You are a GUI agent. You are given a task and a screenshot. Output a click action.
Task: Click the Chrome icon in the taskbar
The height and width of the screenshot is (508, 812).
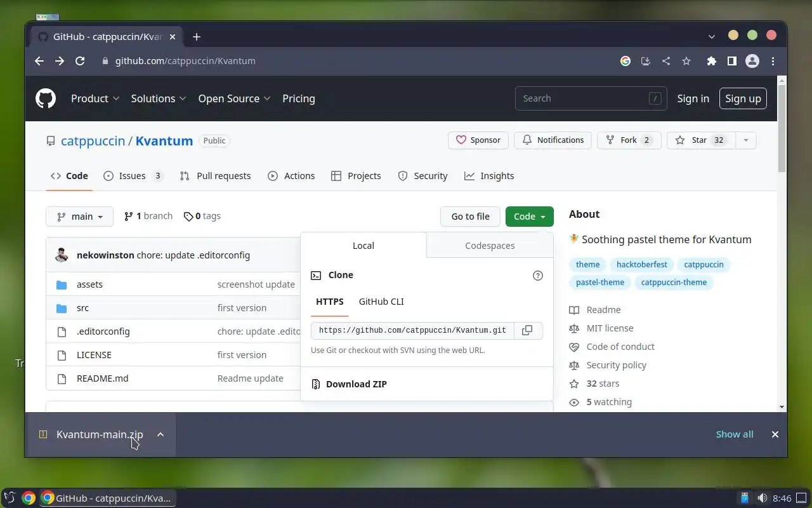(28, 498)
